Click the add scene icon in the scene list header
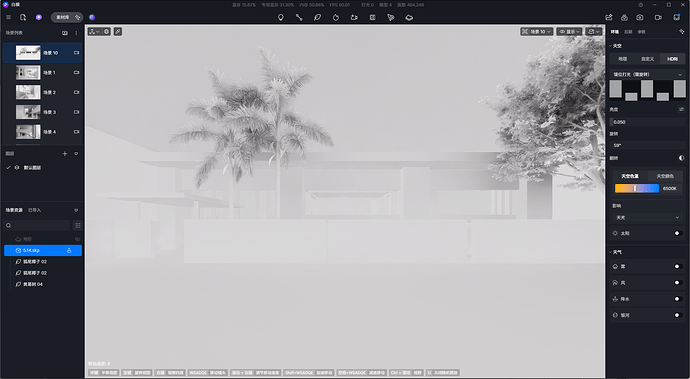This screenshot has height=379, width=690. [x=65, y=33]
